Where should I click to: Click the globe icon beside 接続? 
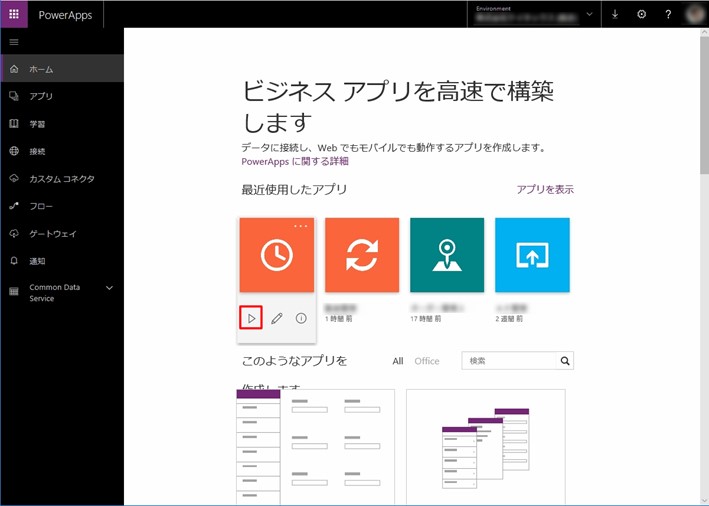(x=14, y=151)
